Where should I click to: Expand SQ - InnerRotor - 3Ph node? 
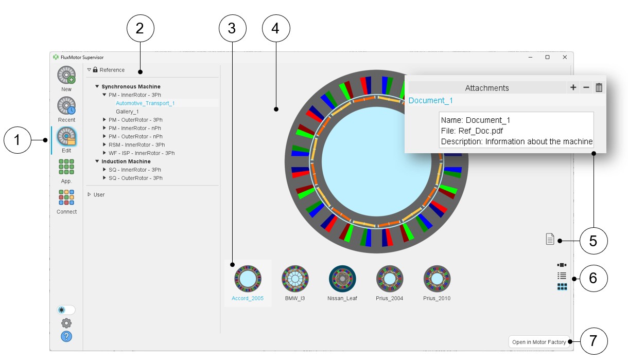point(104,170)
